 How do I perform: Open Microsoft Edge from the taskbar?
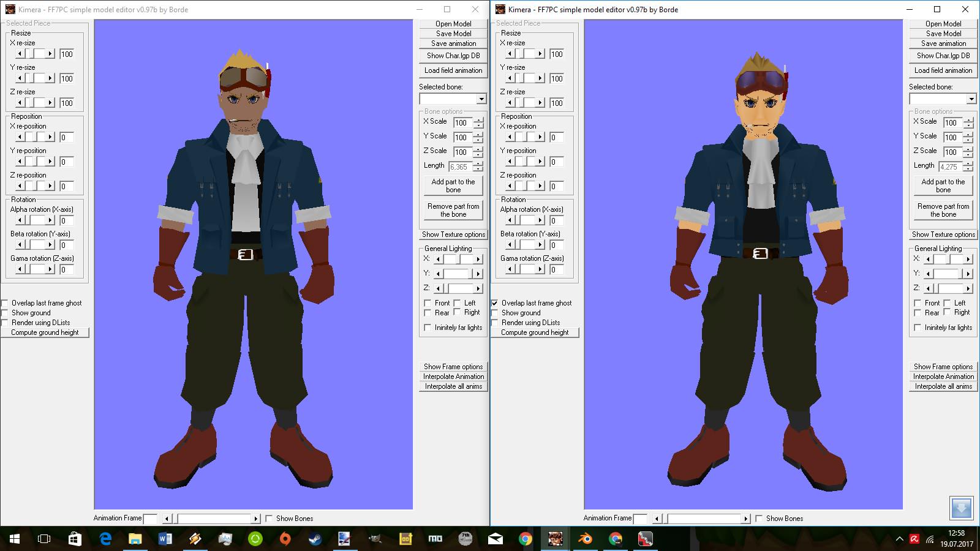pyautogui.click(x=105, y=539)
